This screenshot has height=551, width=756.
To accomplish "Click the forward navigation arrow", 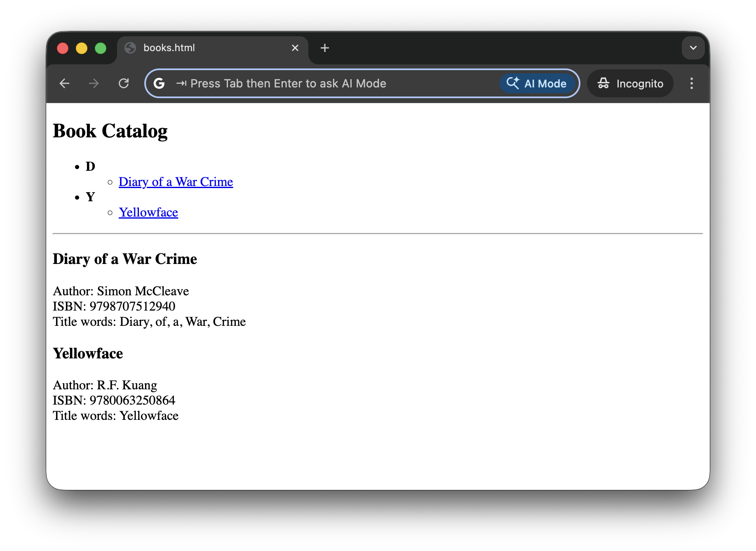I will pos(94,84).
